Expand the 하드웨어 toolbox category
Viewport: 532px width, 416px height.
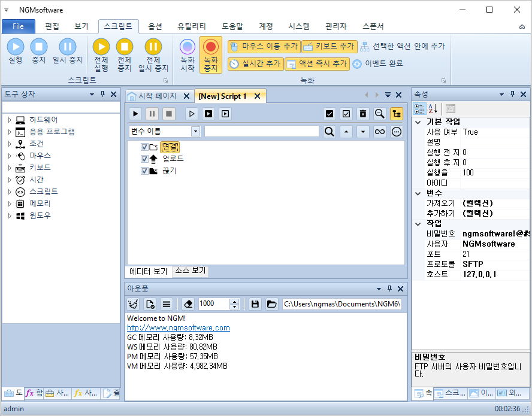click(10, 120)
